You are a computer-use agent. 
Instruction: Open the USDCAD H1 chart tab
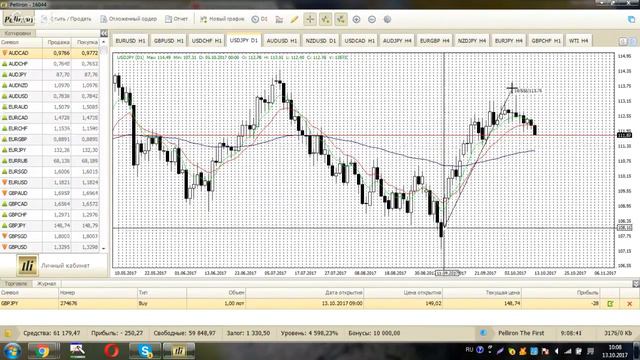360,41
